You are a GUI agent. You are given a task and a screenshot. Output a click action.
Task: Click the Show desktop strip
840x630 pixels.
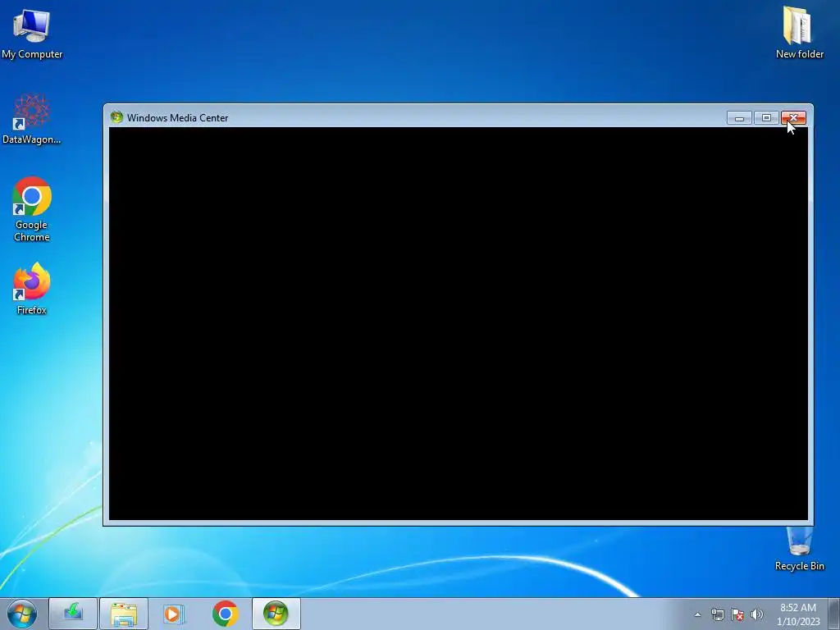[834, 614]
